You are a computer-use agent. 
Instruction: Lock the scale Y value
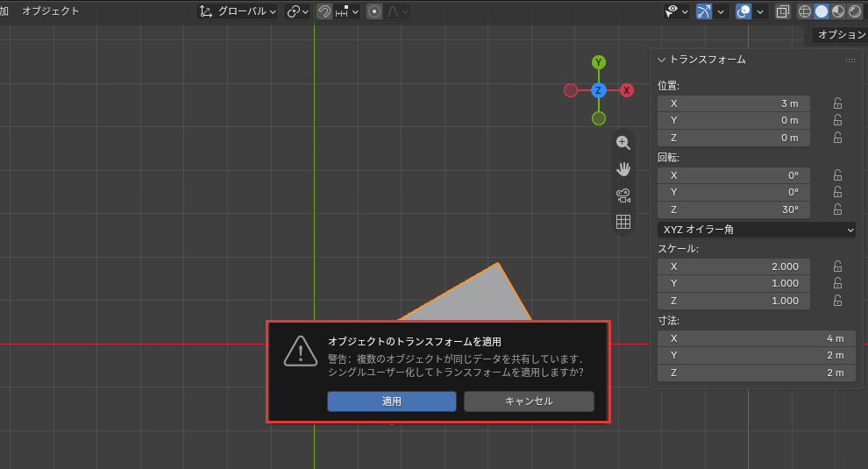[837, 283]
